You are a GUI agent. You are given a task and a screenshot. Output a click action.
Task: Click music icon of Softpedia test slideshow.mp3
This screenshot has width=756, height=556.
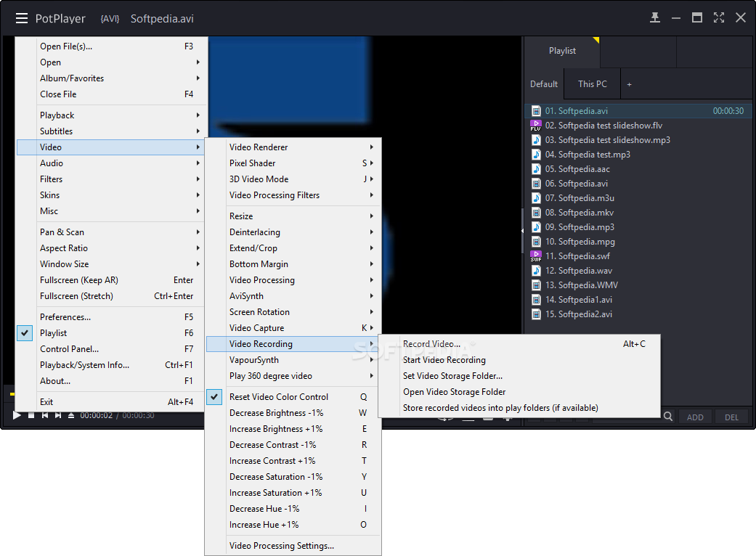[536, 139]
